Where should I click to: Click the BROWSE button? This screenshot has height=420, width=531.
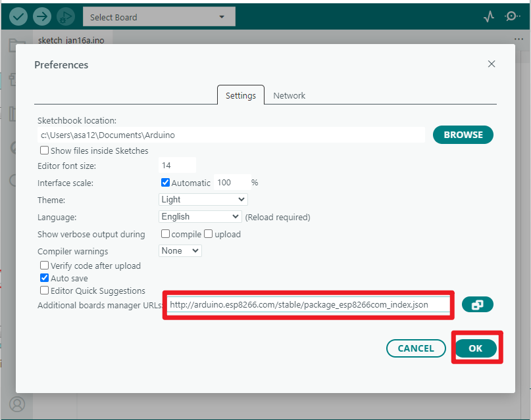click(463, 135)
